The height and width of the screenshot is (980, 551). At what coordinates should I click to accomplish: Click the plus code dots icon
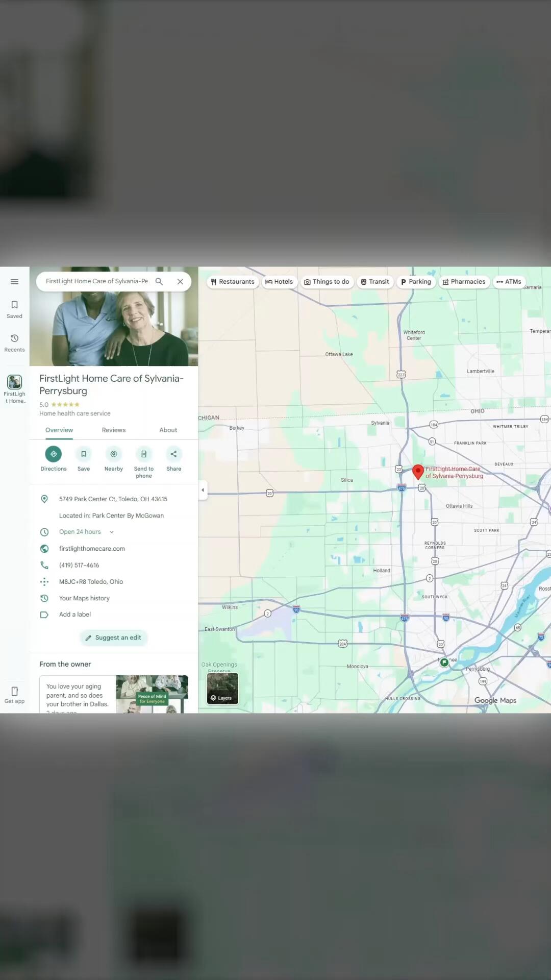(x=44, y=581)
